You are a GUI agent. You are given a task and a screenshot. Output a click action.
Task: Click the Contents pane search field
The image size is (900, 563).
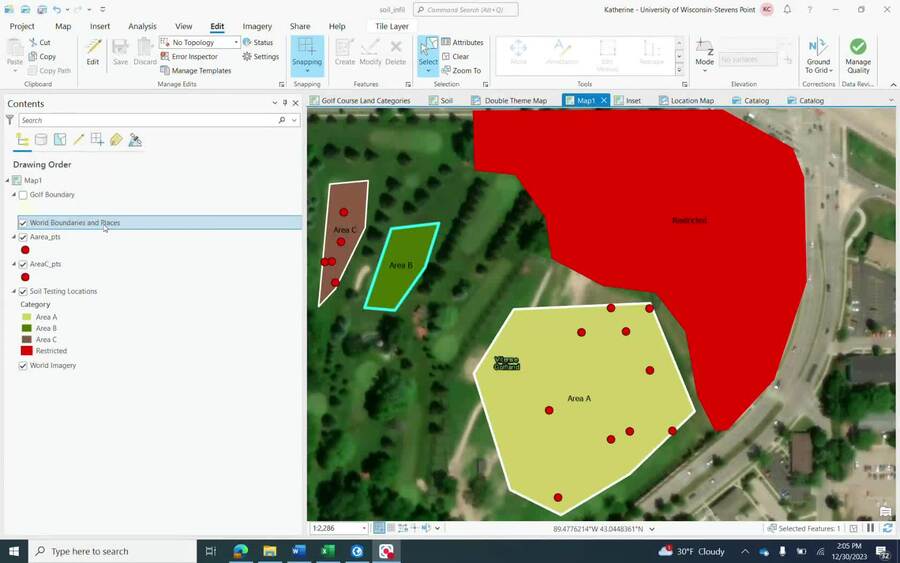tap(150, 120)
